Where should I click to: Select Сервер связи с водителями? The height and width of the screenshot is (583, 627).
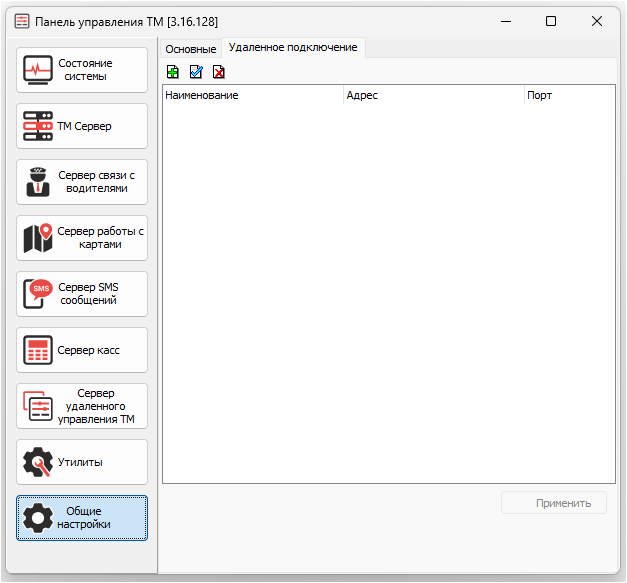click(x=82, y=182)
